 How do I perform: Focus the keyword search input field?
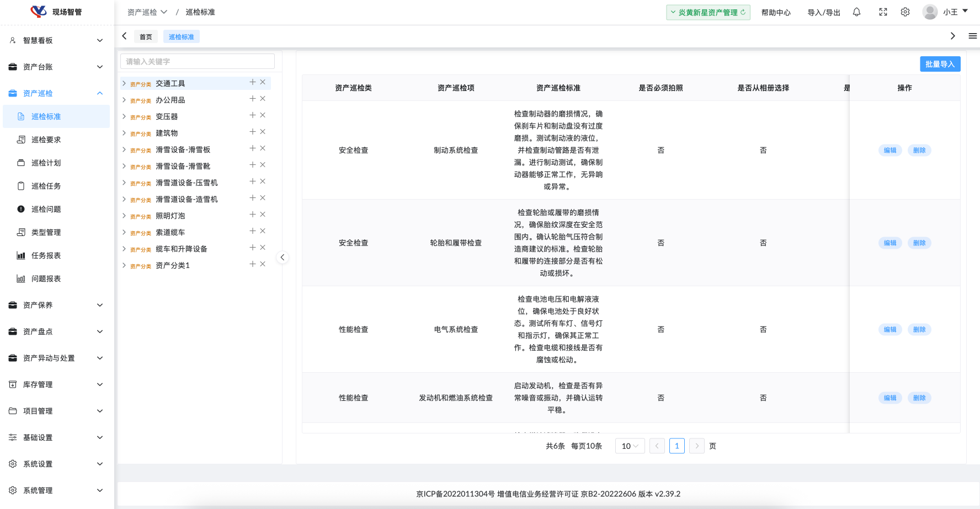coord(198,62)
